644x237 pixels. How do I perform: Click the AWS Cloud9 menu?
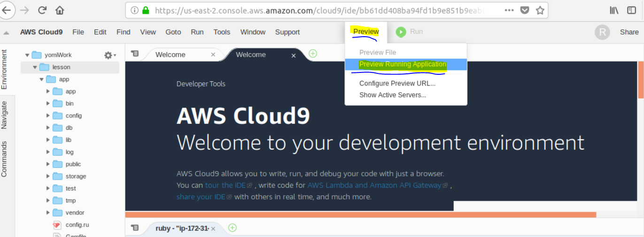click(41, 32)
